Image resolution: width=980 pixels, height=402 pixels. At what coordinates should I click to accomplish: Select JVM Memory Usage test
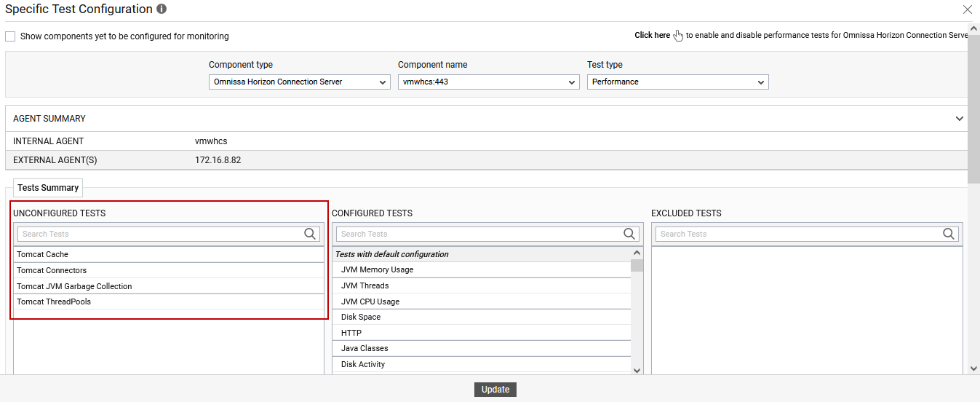(482, 269)
